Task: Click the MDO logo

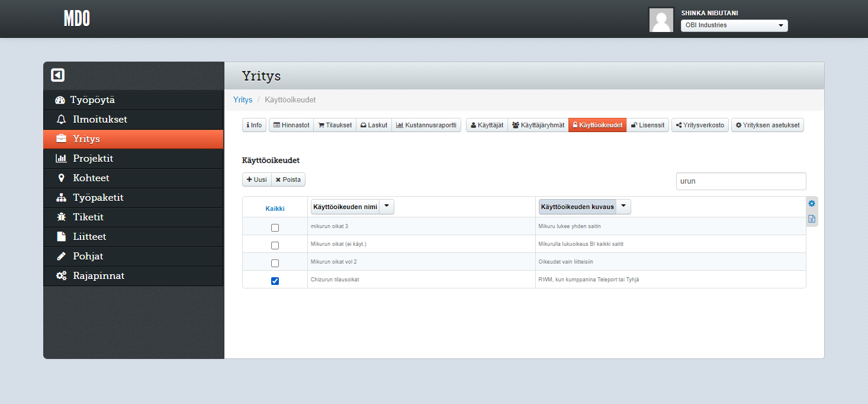Action: click(77, 19)
